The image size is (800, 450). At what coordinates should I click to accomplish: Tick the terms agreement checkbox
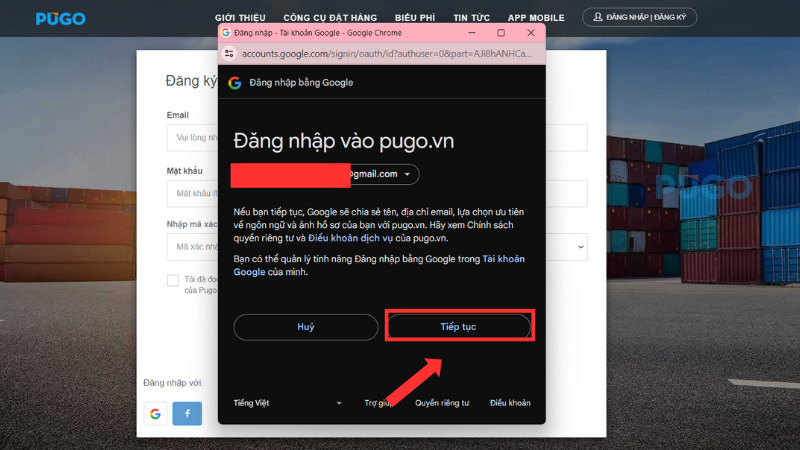tap(173, 281)
